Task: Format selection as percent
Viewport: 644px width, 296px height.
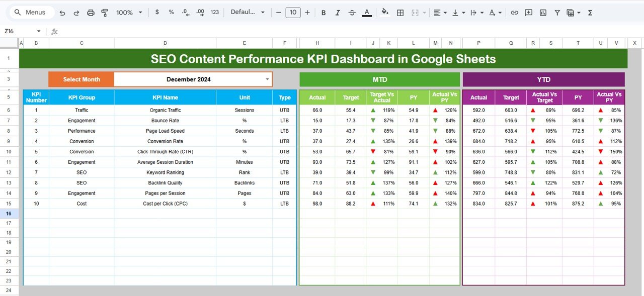Action: pos(171,12)
